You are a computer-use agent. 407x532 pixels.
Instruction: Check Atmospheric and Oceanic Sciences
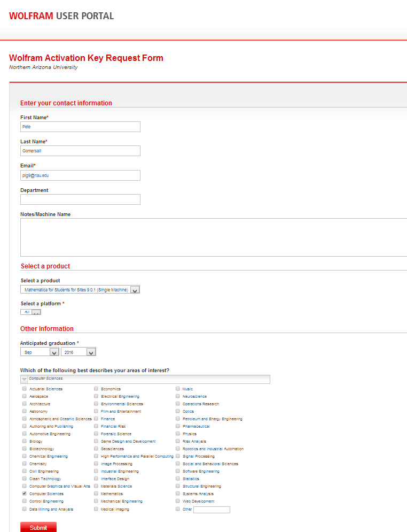click(x=25, y=419)
